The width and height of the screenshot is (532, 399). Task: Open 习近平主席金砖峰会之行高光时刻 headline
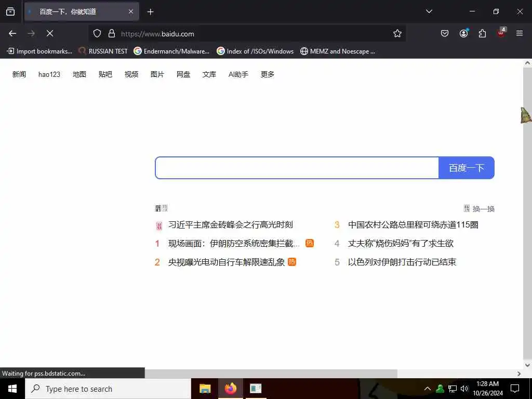[230, 224]
